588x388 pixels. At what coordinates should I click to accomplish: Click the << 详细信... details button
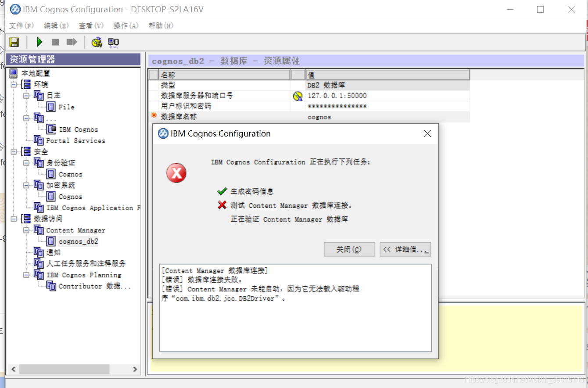point(405,249)
